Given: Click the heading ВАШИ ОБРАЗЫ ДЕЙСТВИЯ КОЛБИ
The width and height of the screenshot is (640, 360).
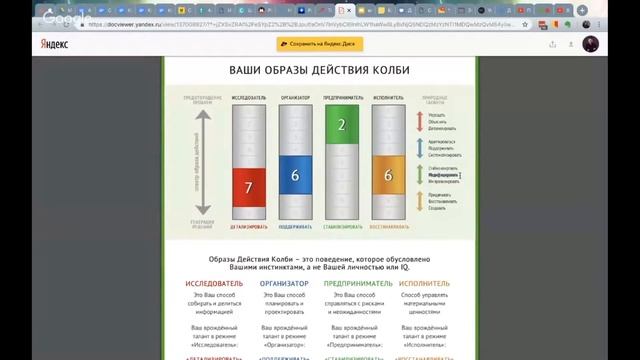Looking at the screenshot, I should tap(319, 70).
